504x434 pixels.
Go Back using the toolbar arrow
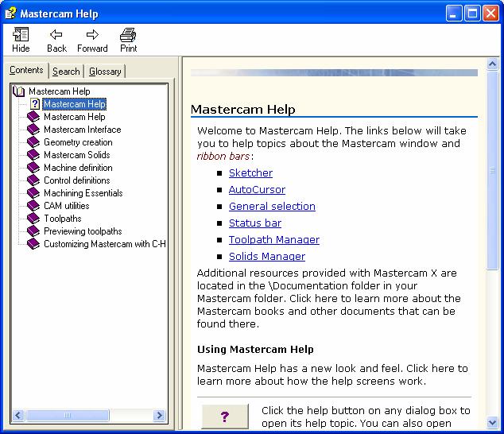56,40
